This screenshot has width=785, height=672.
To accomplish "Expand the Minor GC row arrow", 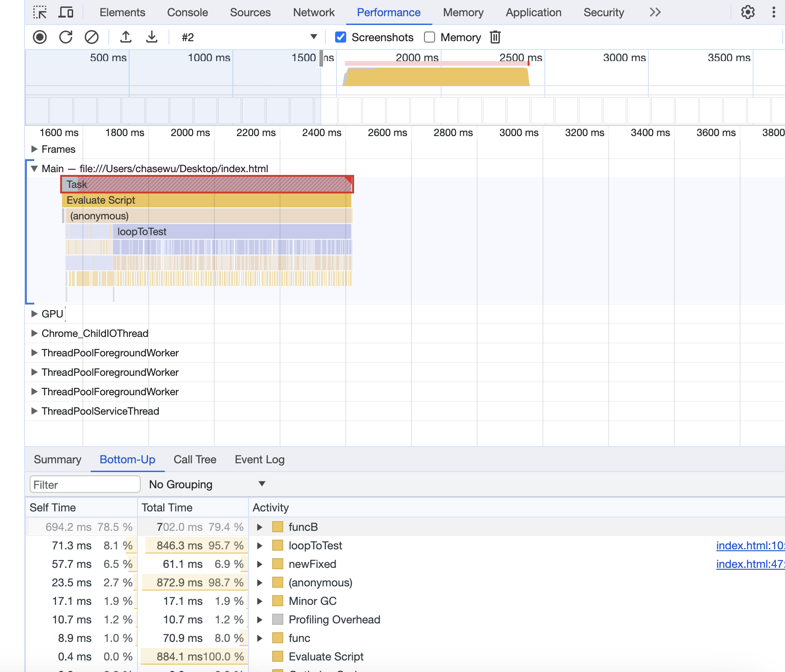I will [260, 601].
